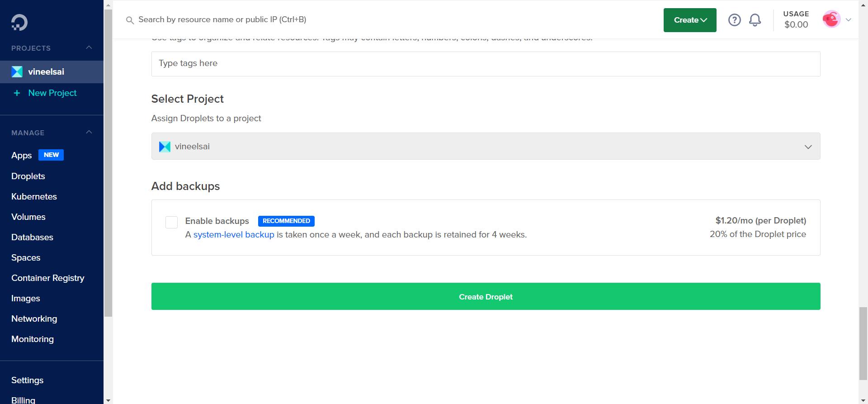Screen dimensions: 868x404
Task: Collapse the PROJECTS sidebar section
Action: coord(89,48)
